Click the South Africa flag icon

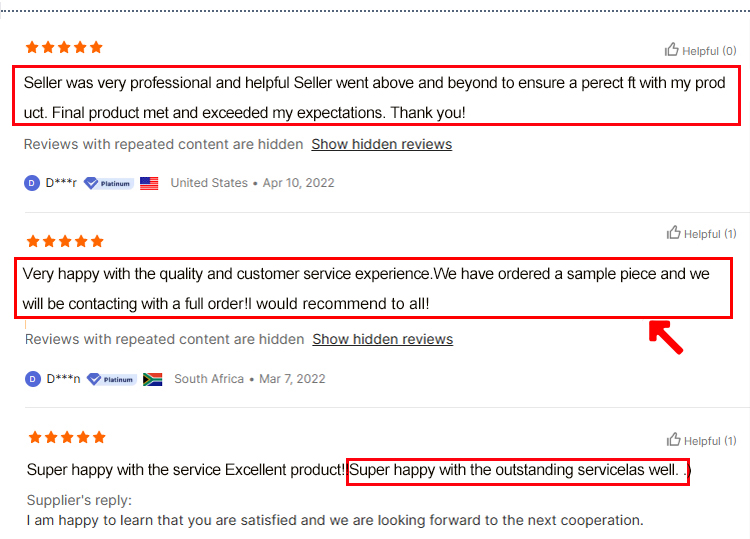click(153, 379)
